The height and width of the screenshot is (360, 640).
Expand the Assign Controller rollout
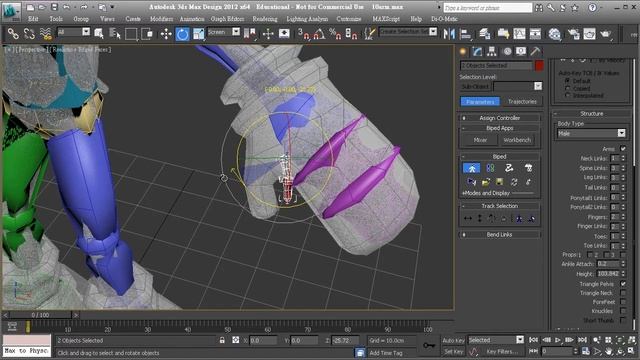point(500,118)
